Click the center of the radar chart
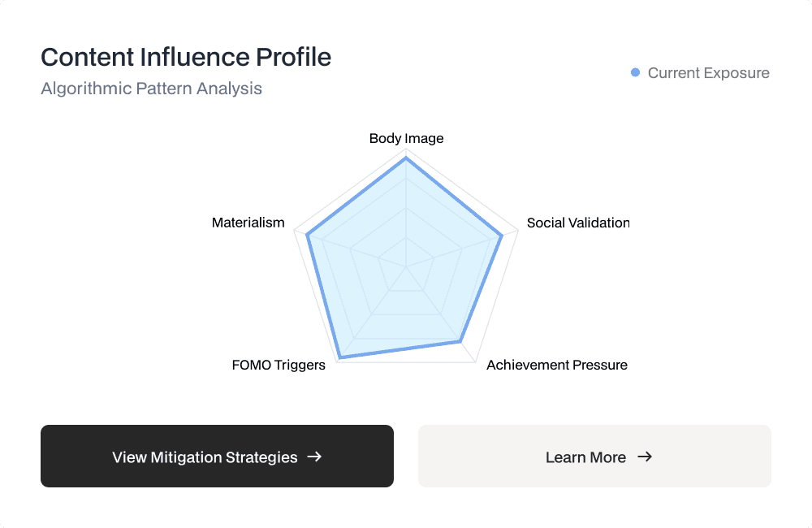Screen dimensions: 812x528 406,265
